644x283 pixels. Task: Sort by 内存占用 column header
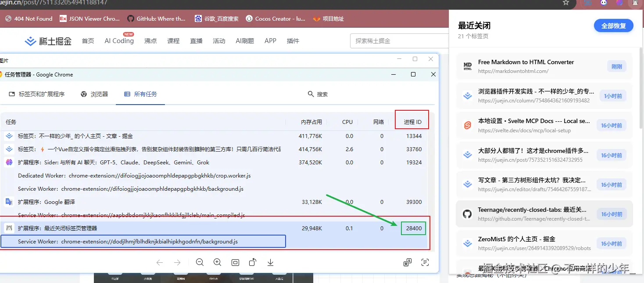tap(311, 122)
